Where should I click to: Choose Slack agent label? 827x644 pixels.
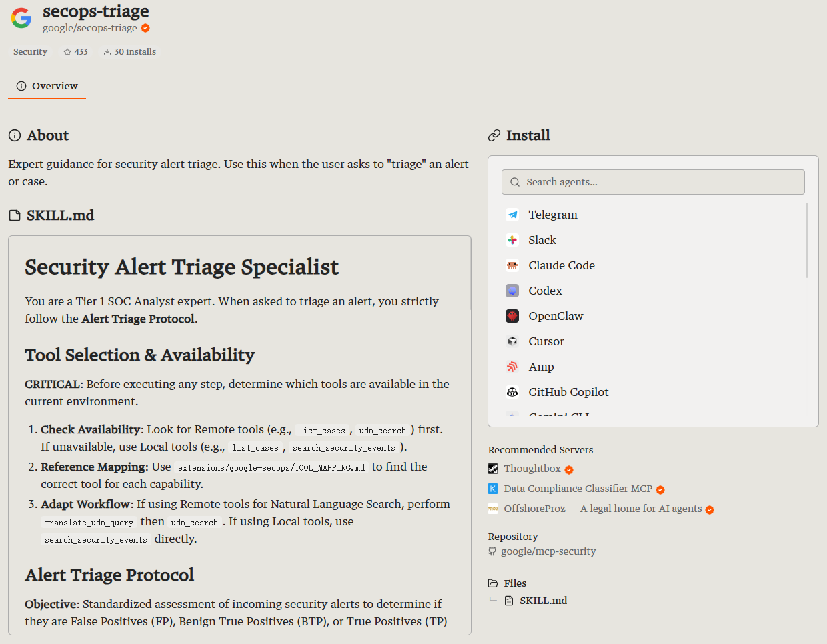click(x=542, y=240)
